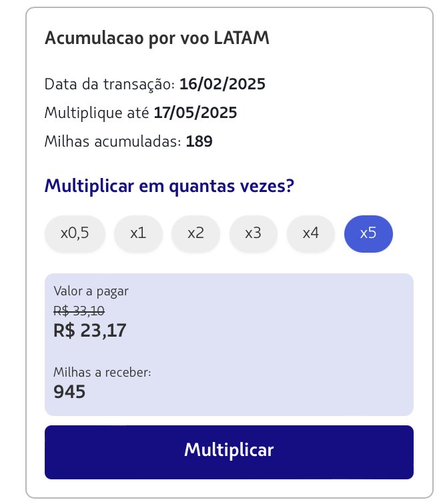Pick the x3 multiplier pill
The height and width of the screenshot is (504, 445).
click(254, 233)
